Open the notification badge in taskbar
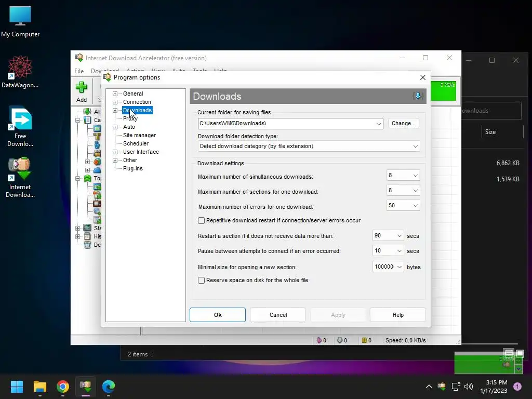 tap(517, 386)
